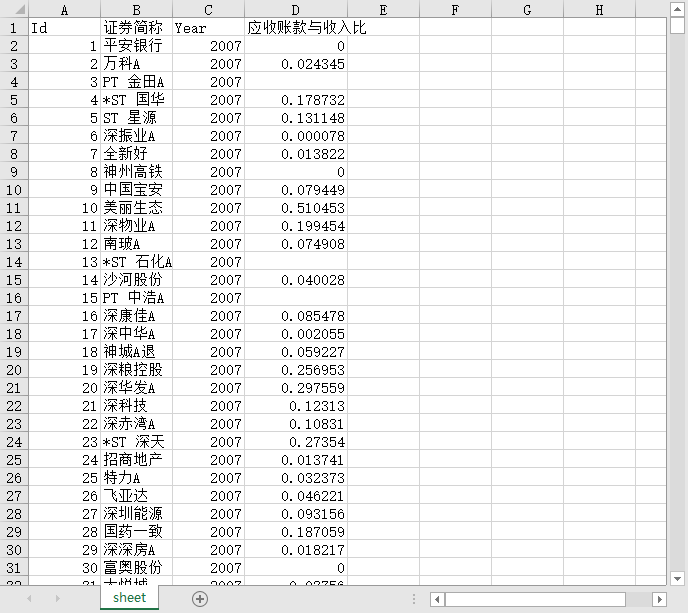Viewport: 688px width, 613px height.
Task: Select cell '招商地产'
Action: [136, 460]
